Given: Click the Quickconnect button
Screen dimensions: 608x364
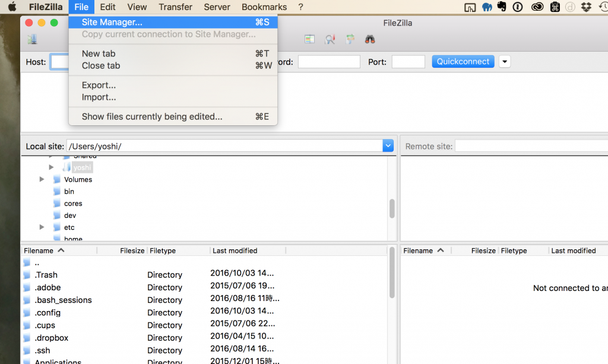Looking at the screenshot, I should click(463, 62).
